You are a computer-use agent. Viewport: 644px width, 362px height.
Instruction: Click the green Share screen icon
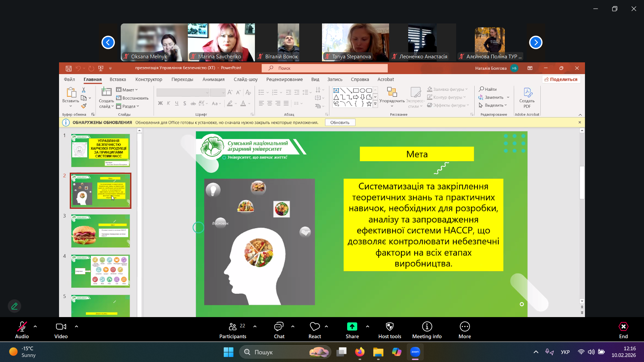click(x=352, y=326)
